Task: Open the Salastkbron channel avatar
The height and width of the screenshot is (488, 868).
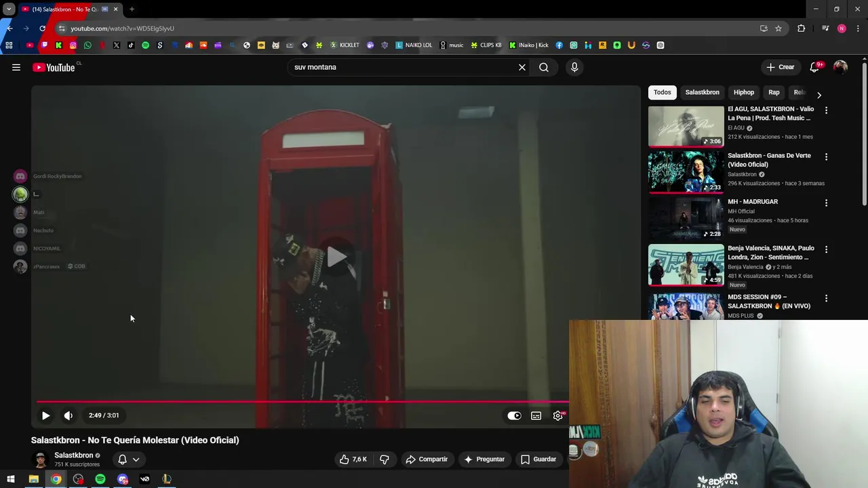Action: (41, 459)
